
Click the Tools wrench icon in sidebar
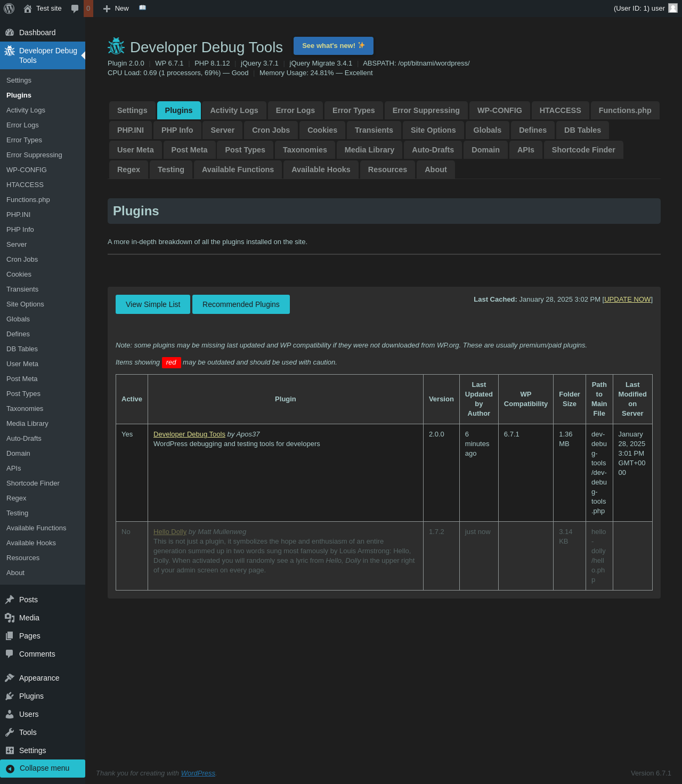[x=10, y=732]
